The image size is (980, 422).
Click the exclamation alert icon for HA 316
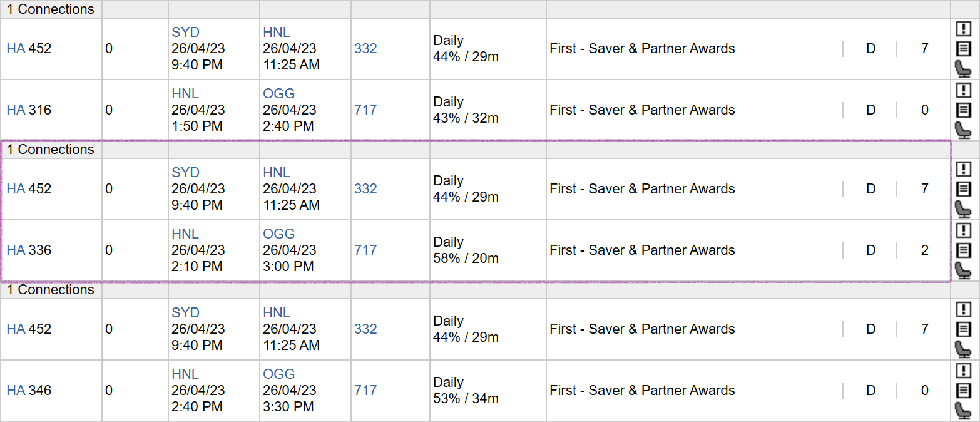[x=964, y=90]
